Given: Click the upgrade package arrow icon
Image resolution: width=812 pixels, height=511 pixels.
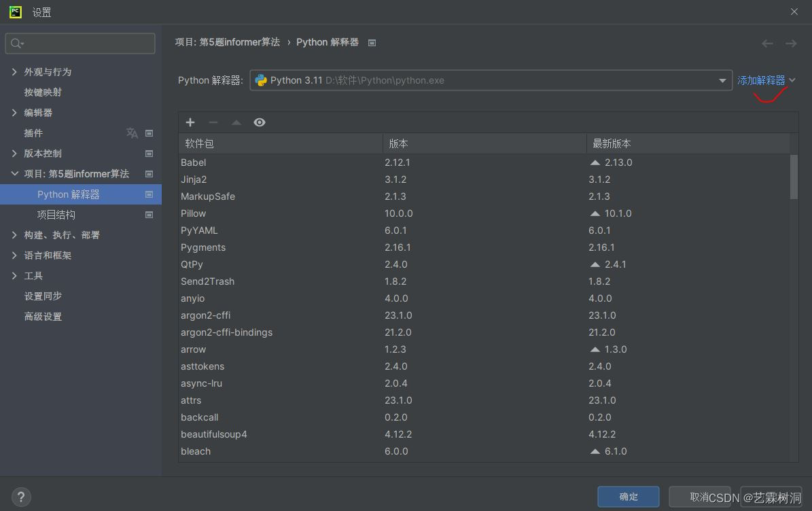Looking at the screenshot, I should pos(236,122).
